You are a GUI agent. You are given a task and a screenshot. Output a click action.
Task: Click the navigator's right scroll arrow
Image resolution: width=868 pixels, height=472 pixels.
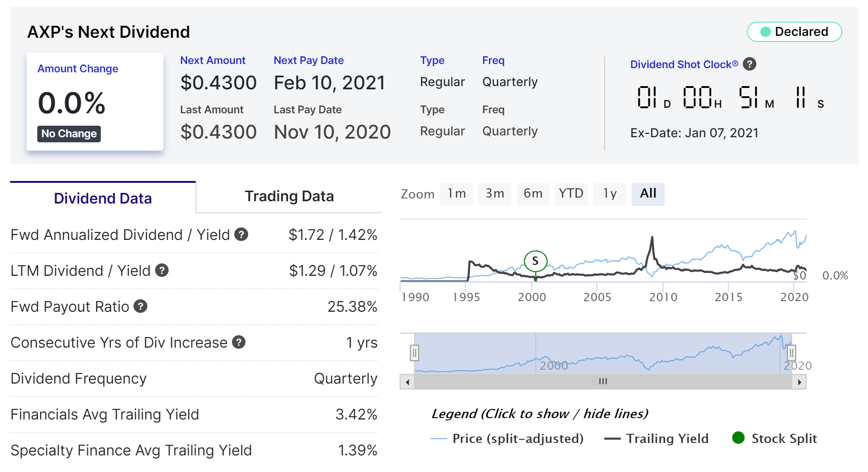799,382
